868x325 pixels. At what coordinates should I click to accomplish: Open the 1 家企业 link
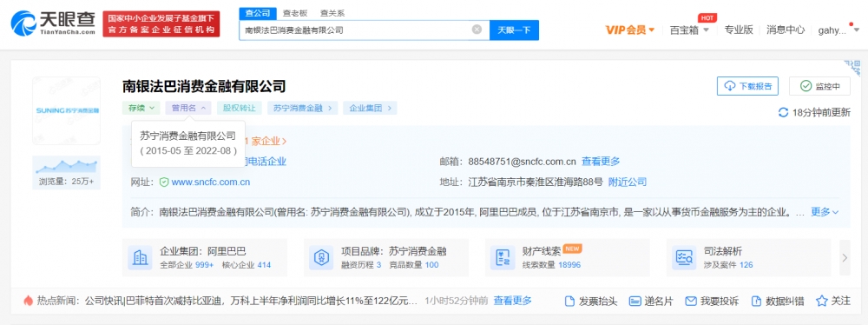(x=266, y=142)
